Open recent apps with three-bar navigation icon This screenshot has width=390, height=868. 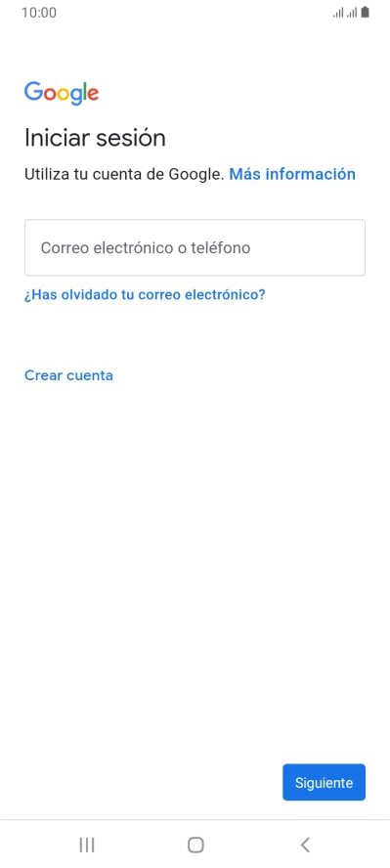point(87,845)
